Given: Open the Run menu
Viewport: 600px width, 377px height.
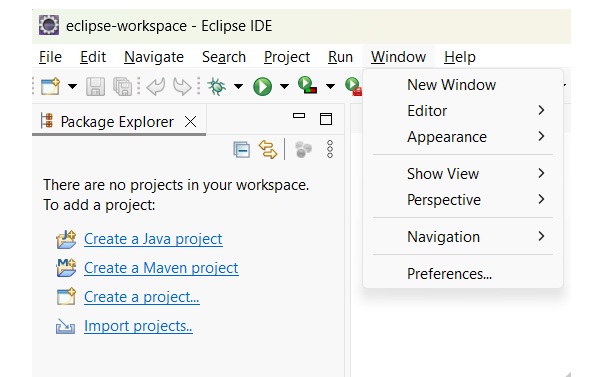Looking at the screenshot, I should click(x=340, y=57).
